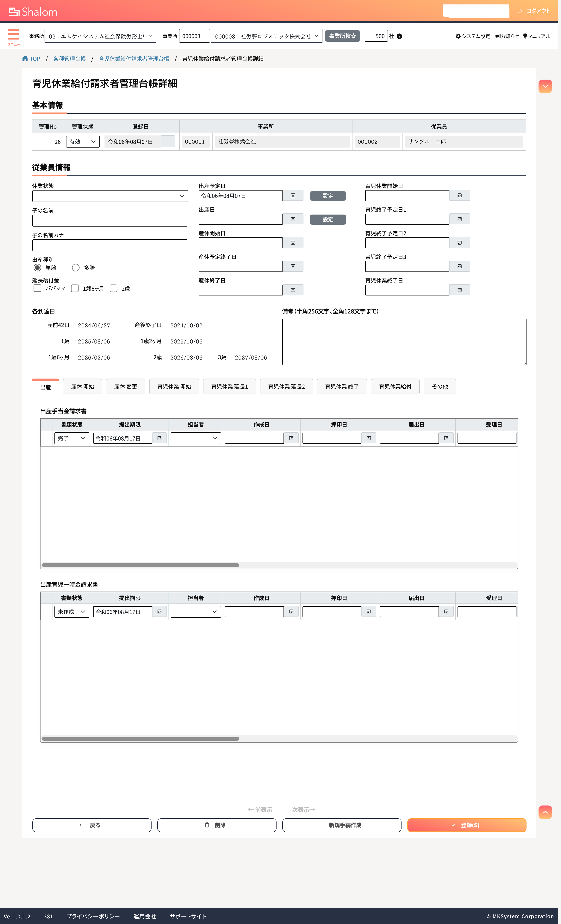The width and height of the screenshot is (561, 924).
Task: Open 担当者 dropdown in 出産手当金請求書
Action: pos(196,438)
